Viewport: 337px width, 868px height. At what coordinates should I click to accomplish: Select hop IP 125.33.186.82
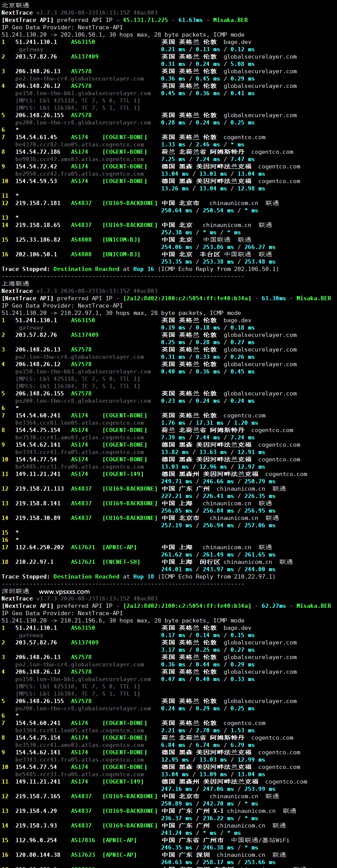38,240
